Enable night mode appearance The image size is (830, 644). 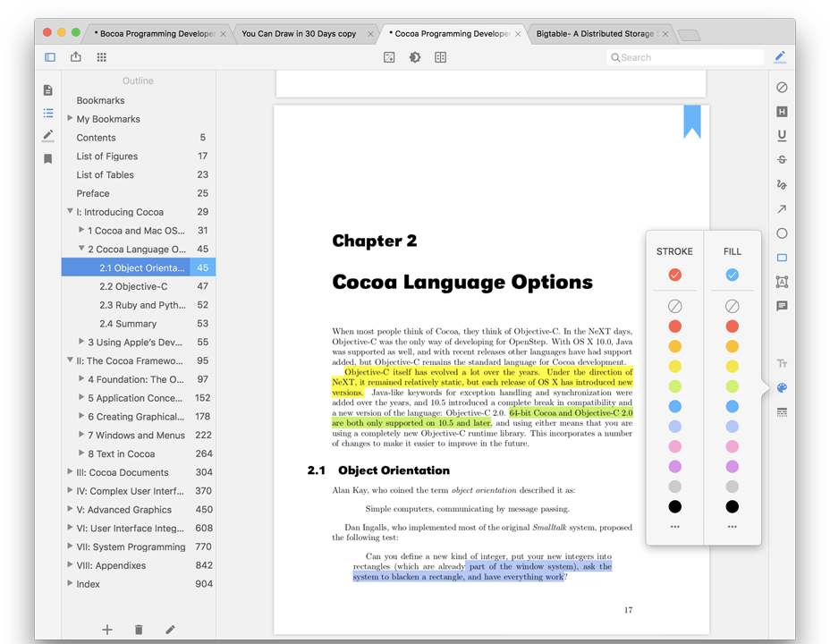click(412, 56)
